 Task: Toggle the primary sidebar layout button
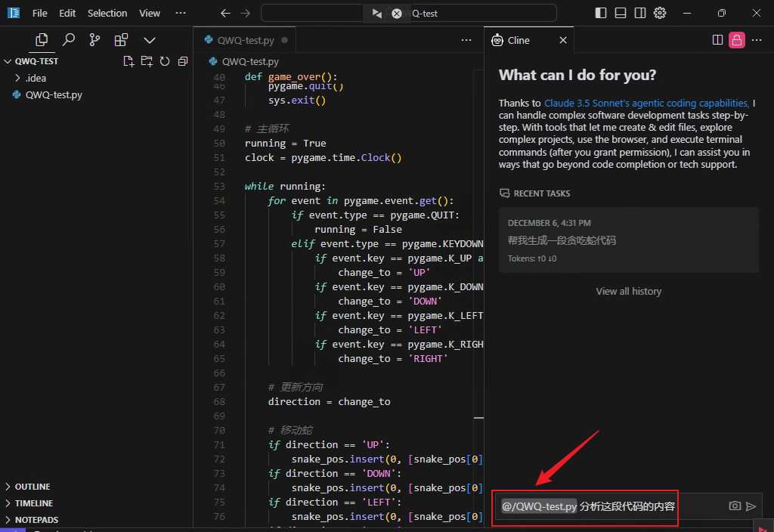point(601,13)
